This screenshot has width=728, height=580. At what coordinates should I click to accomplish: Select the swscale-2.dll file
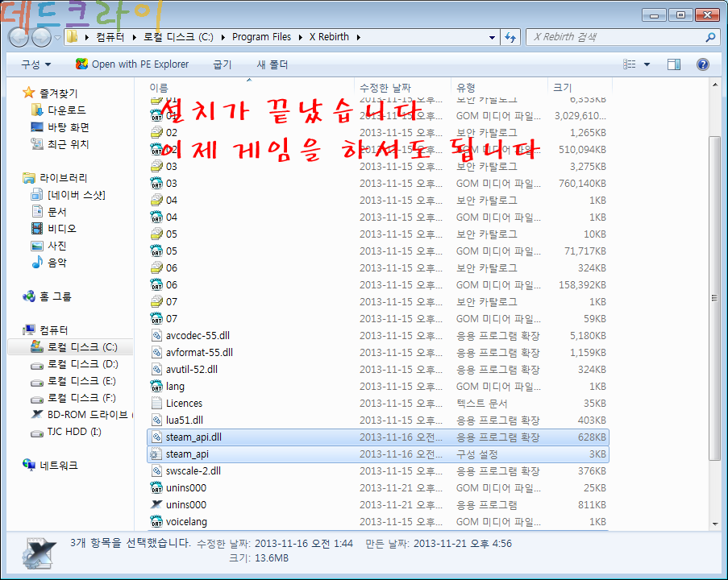click(x=193, y=471)
